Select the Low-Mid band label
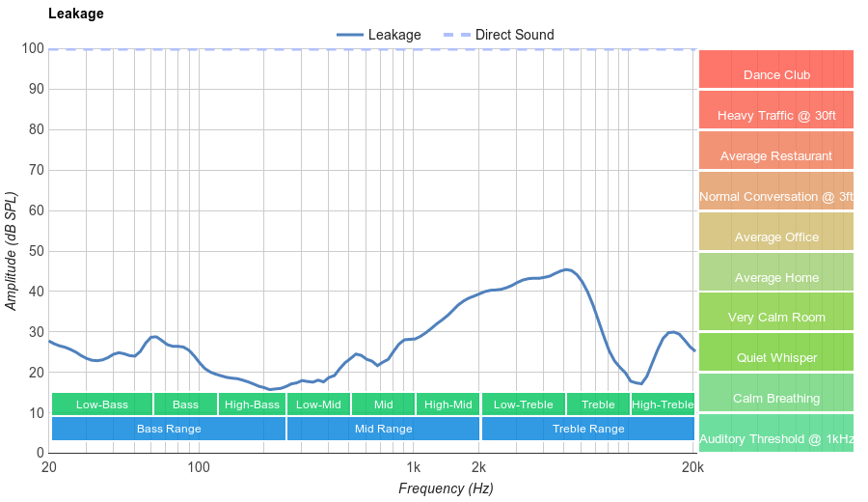Image resolution: width=868 pixels, height=502 pixels. (x=318, y=404)
